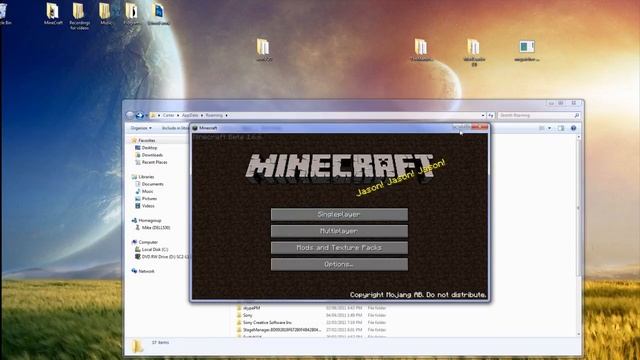This screenshot has height=360, width=640.
Task: Start Singleplayer in Minecraft
Action: click(339, 214)
